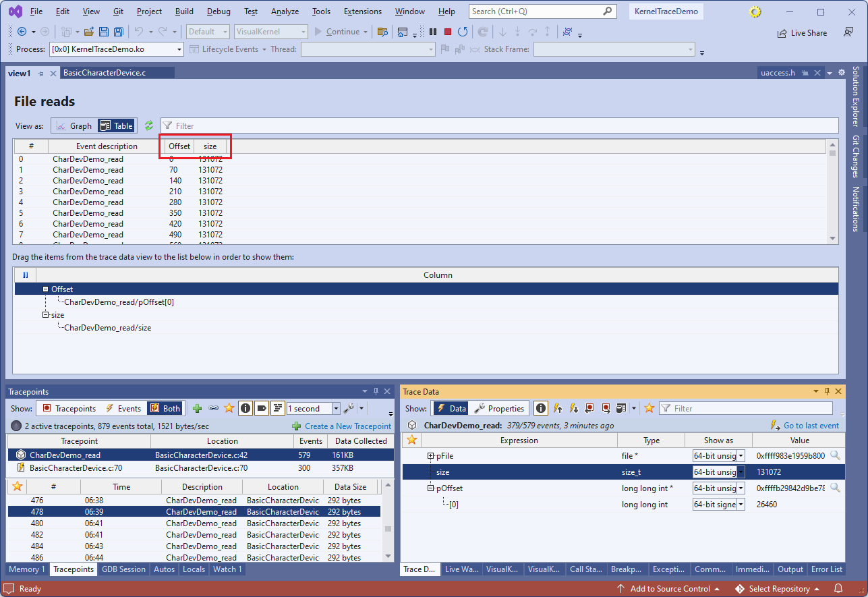Show only Events in the Tracepoints panel
This screenshot has width=868, height=597.
pos(123,408)
